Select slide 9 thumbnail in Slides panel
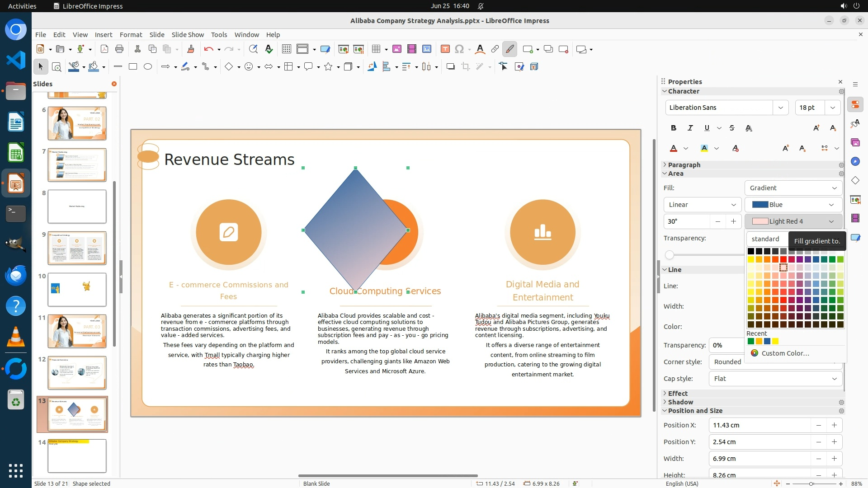The height and width of the screenshot is (488, 868). 77,248
